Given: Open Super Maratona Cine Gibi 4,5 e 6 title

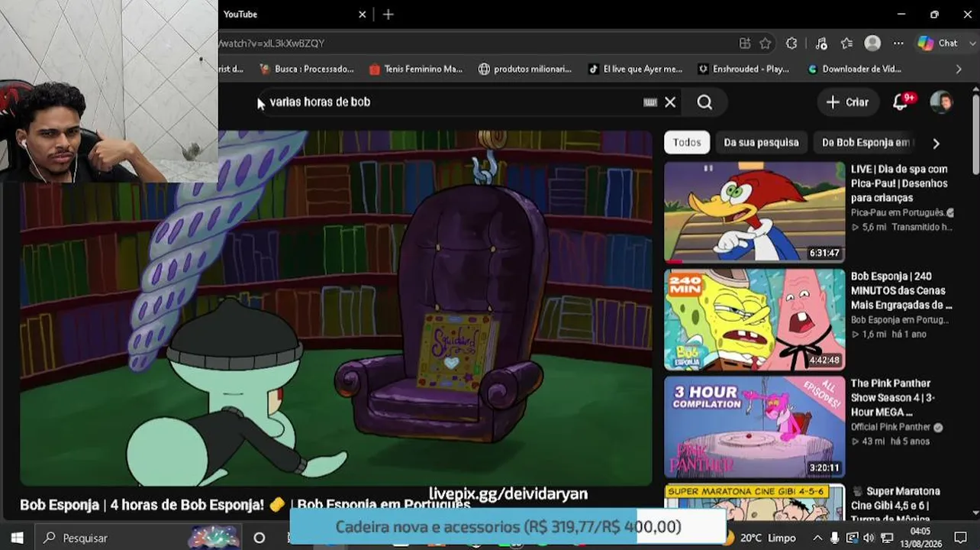Looking at the screenshot, I should tap(897, 505).
